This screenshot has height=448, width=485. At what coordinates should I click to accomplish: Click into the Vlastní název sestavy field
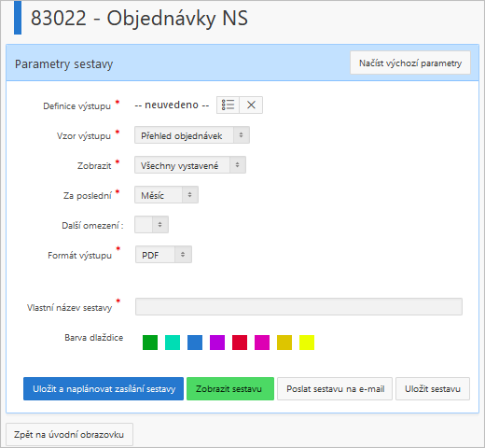[298, 307]
